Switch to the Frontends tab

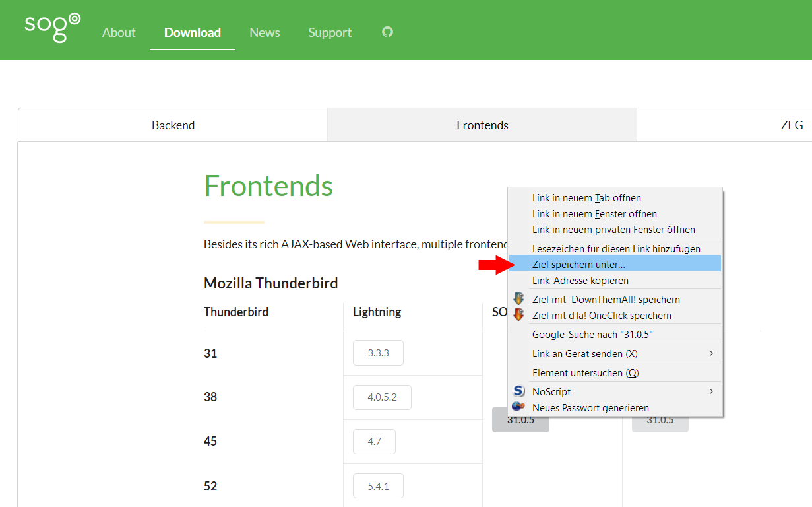coord(482,125)
